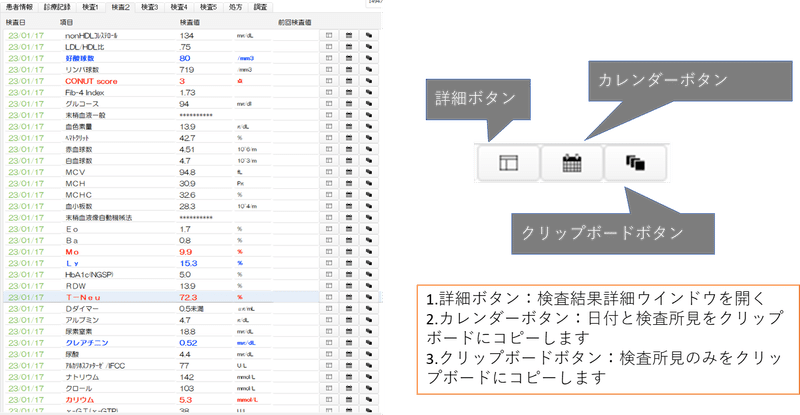Click the 検査値 column header
The image size is (800, 415).
click(x=190, y=22)
